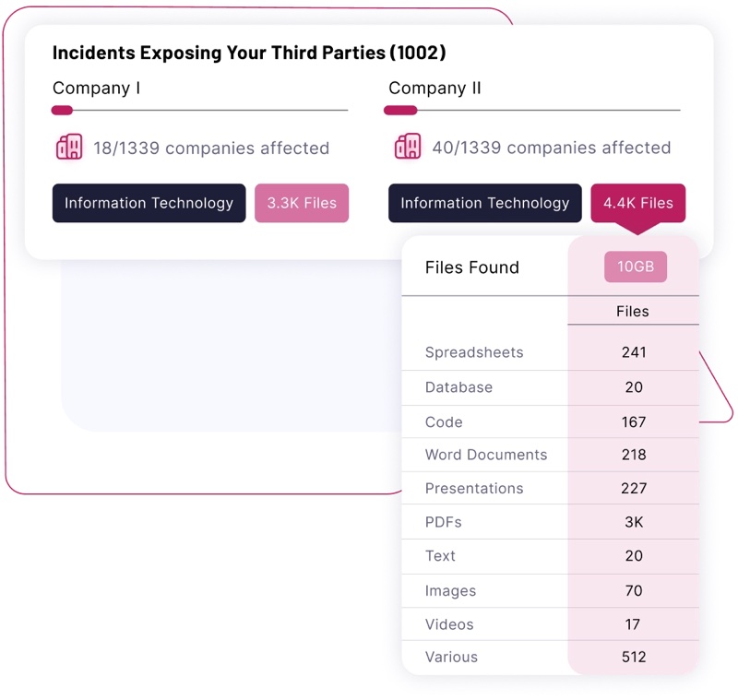Image resolution: width=738 pixels, height=700 pixels.
Task: Click Company II's Information Technology tag
Action: (x=484, y=204)
